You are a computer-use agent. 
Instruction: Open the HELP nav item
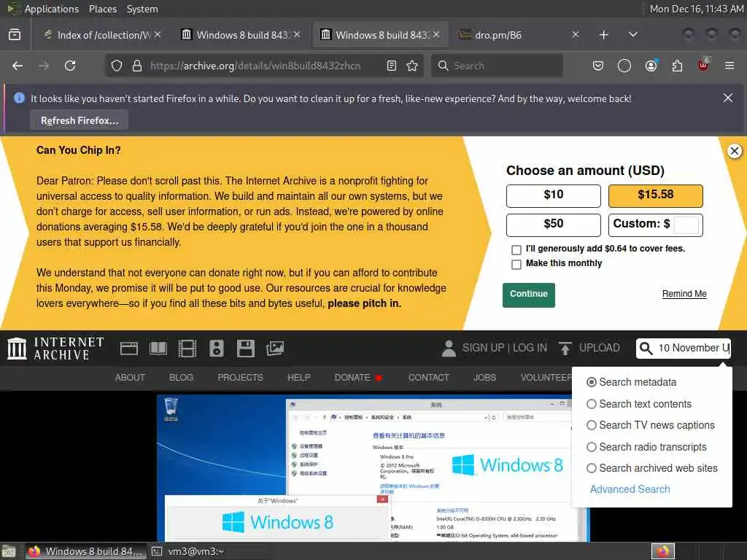coord(298,378)
